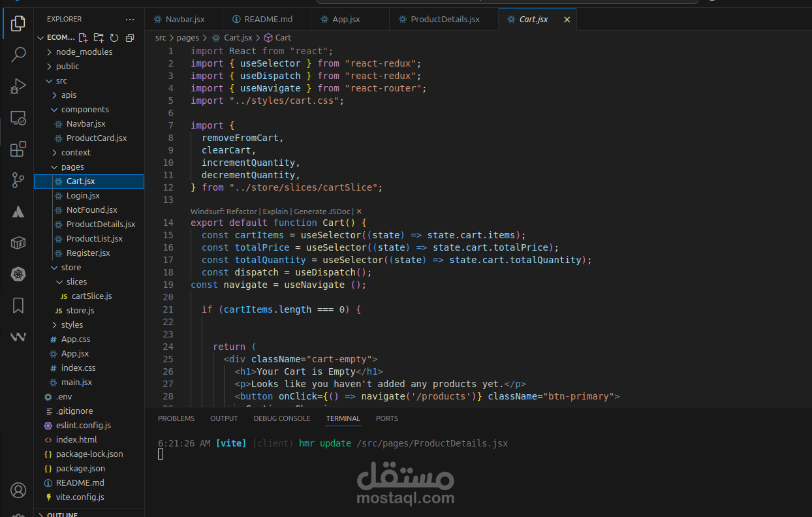Open the Extensions view
Screen dimensions: 812x517
pos(18,149)
